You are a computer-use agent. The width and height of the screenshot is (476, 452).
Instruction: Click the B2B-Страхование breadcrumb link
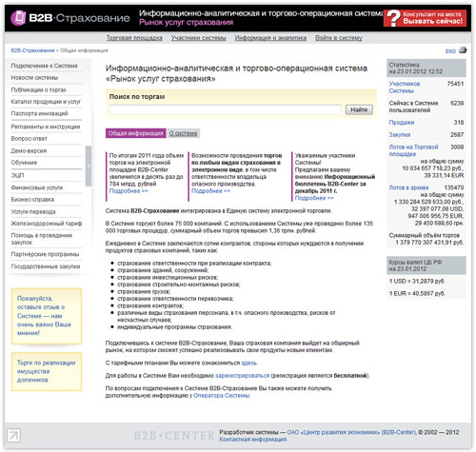pyautogui.click(x=32, y=50)
